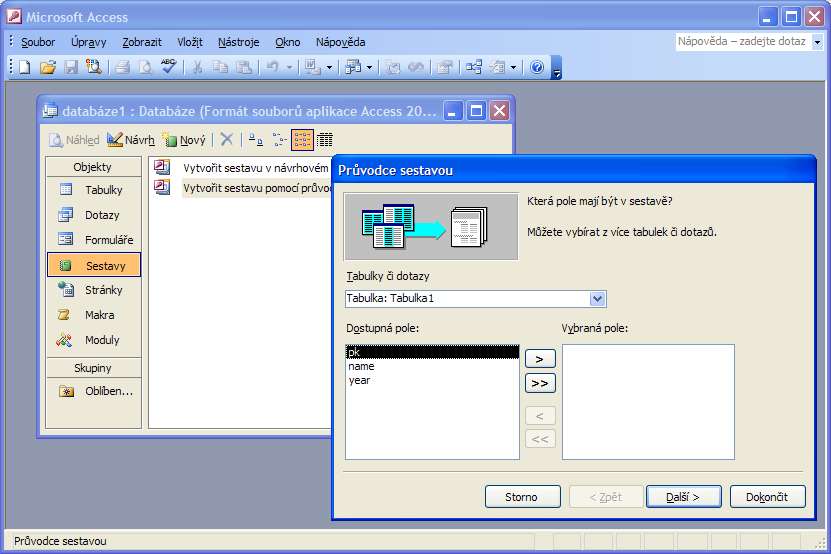The width and height of the screenshot is (831, 554).
Task: Select Moduly in Objekty pane
Action: click(94, 340)
